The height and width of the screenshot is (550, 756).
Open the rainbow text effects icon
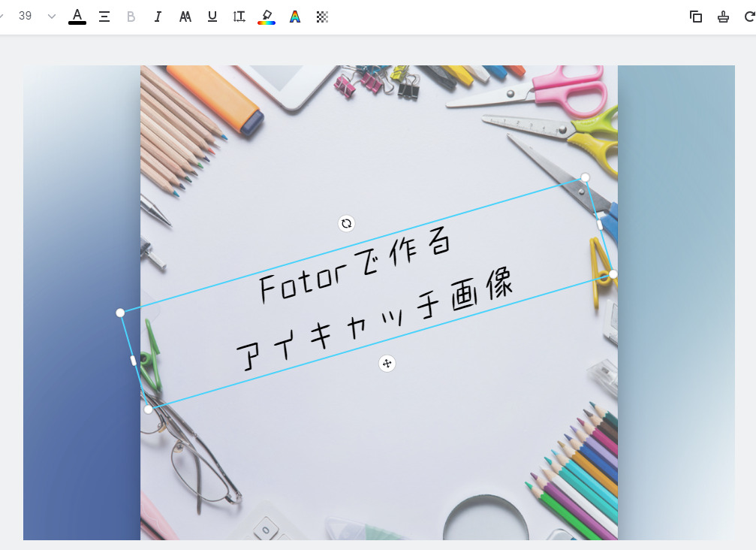coord(294,17)
